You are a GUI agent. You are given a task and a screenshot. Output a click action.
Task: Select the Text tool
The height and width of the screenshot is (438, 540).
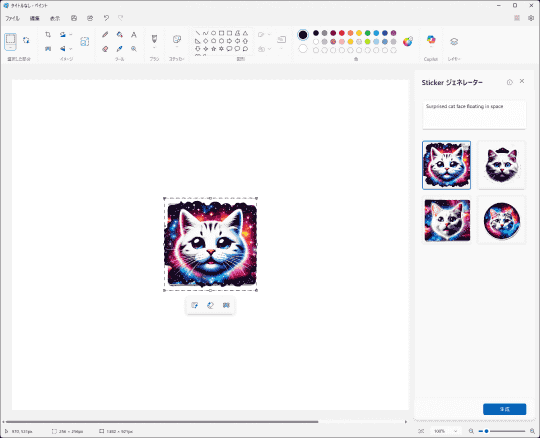134,34
